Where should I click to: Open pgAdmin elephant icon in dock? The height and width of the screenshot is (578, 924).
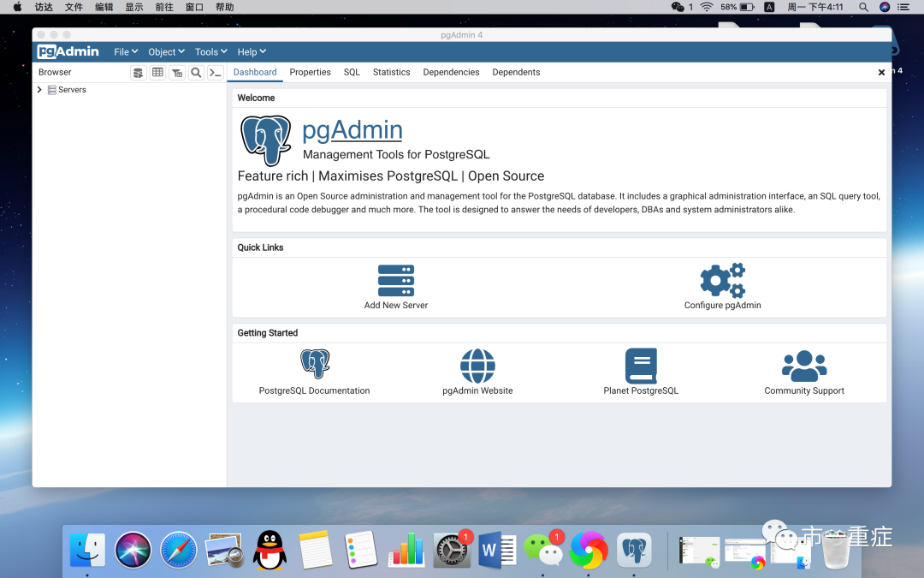click(634, 551)
